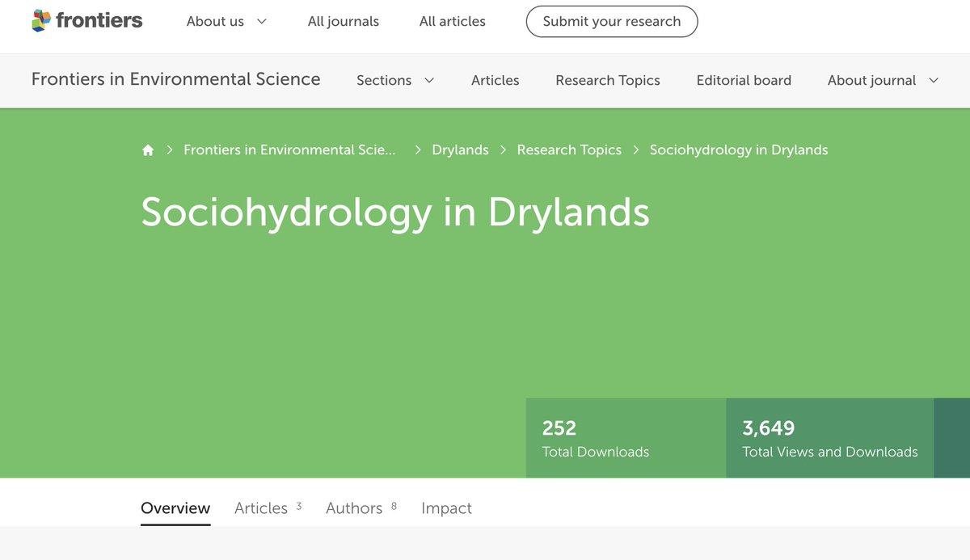Viewport: 970px width, 560px height.
Task: Open All articles menu item
Action: (453, 22)
